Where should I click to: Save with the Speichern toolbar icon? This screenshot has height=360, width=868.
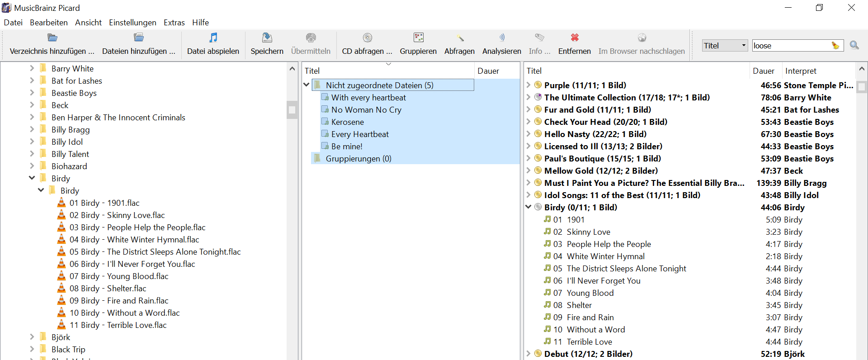point(267,38)
